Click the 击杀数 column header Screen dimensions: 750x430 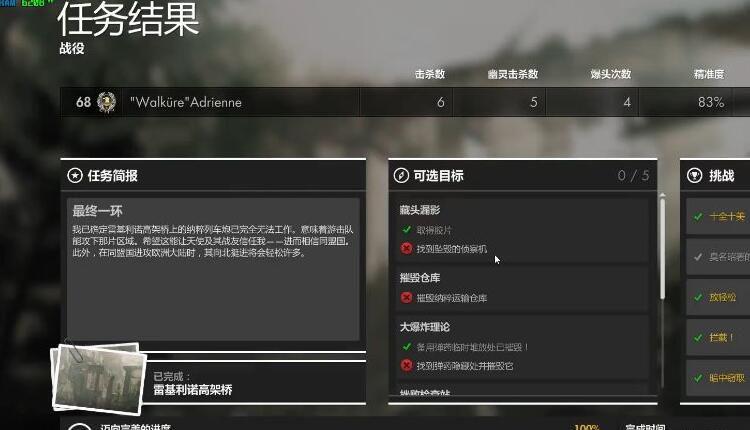[x=430, y=74]
